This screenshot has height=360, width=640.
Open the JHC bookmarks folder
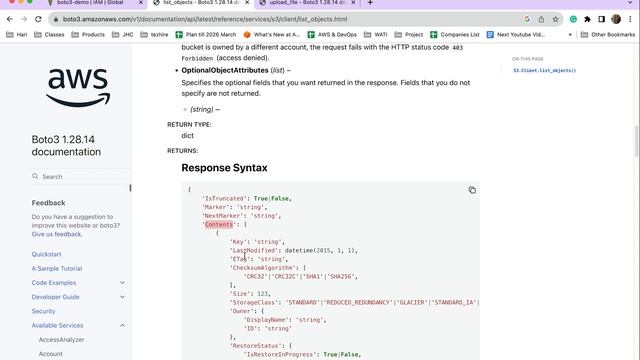[122, 35]
